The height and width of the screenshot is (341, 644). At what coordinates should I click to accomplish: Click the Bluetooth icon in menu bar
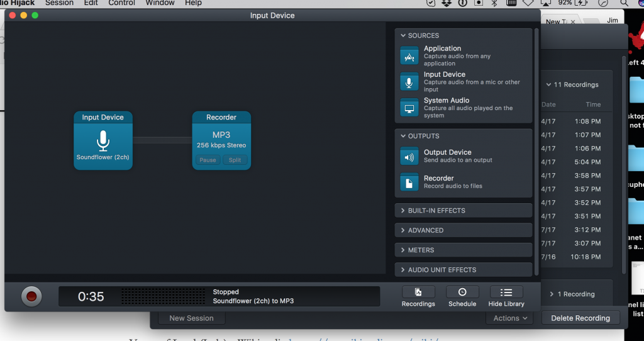click(494, 3)
